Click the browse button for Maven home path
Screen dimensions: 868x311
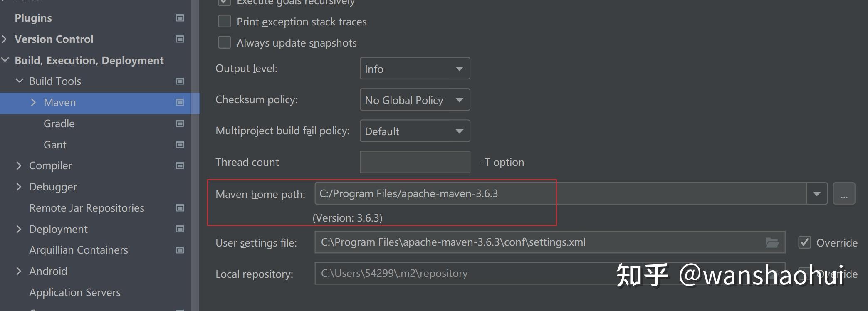(844, 194)
